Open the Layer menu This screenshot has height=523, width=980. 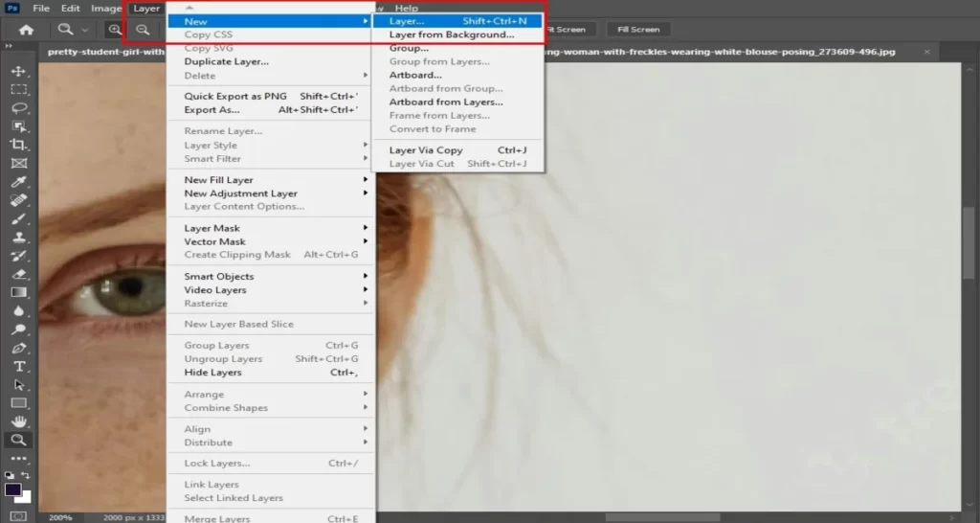click(146, 8)
